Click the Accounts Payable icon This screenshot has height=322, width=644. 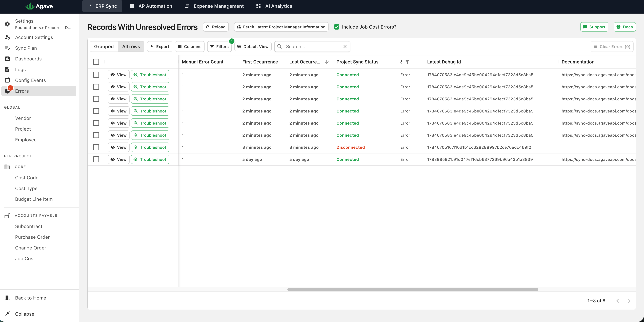click(7, 216)
